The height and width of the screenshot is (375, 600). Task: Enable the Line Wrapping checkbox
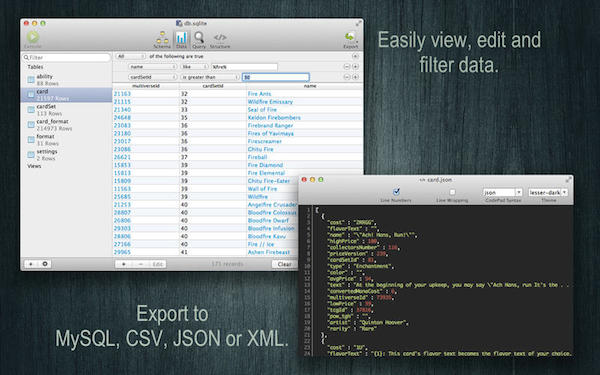(452, 192)
